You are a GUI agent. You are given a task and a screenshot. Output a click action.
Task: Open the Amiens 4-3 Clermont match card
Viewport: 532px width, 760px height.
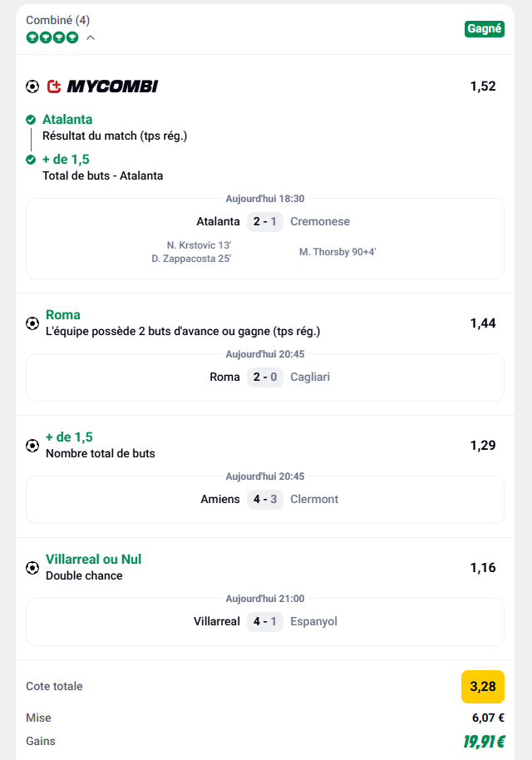point(266,499)
